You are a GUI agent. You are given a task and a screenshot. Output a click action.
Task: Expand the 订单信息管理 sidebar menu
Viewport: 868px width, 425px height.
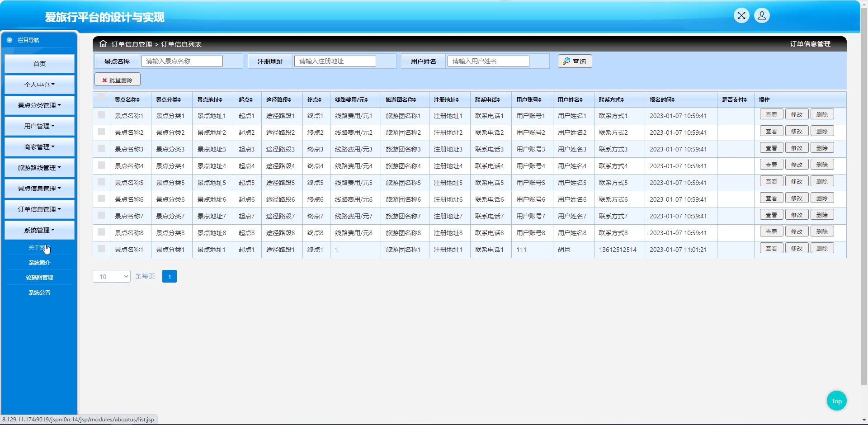tap(39, 209)
